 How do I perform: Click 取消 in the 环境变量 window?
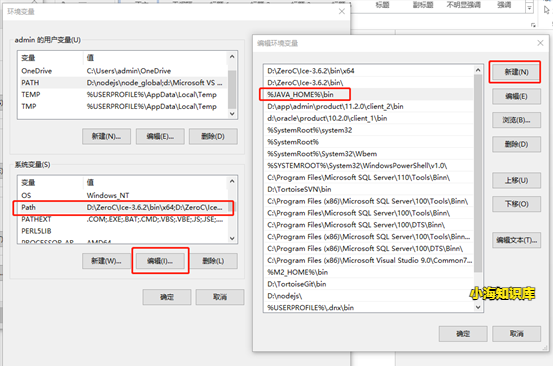(x=220, y=297)
